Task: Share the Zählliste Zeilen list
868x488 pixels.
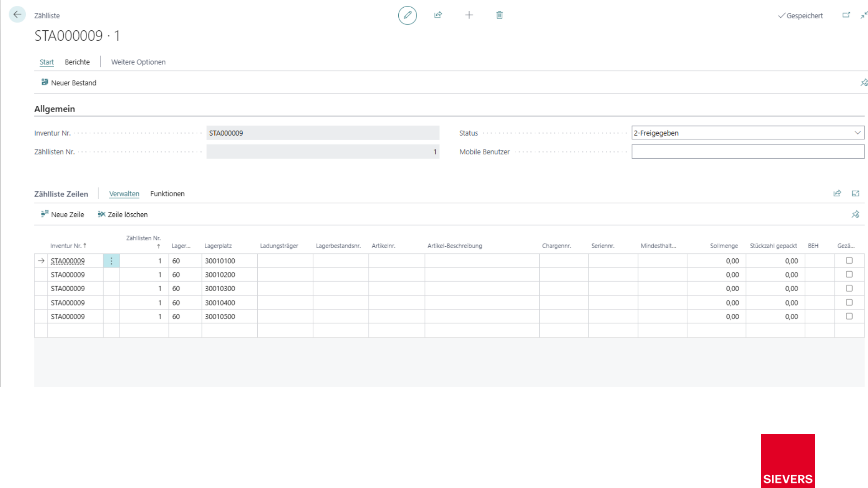Action: [837, 193]
